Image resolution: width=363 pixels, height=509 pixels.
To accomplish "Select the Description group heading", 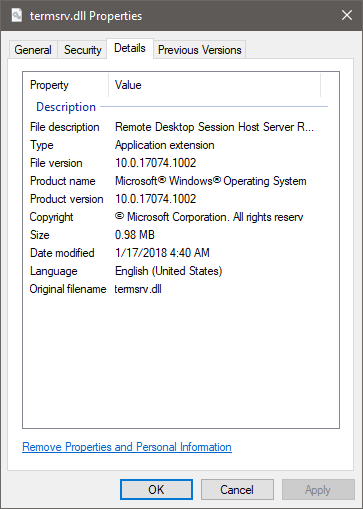I will 66,107.
